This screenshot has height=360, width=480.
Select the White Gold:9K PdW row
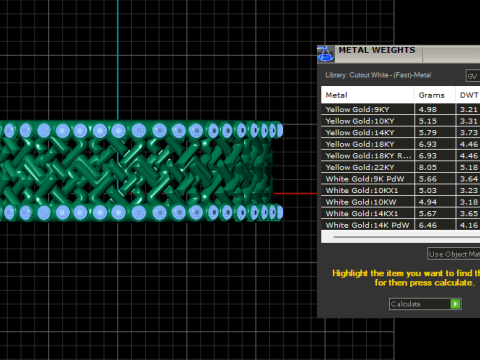coord(400,179)
